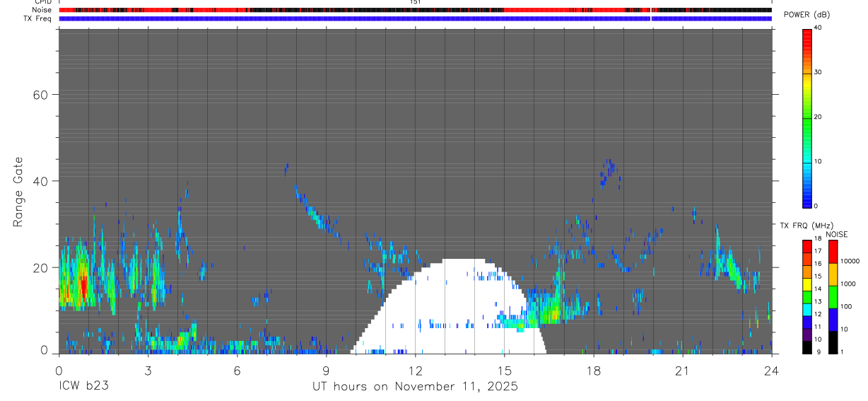The height and width of the screenshot is (401, 868).
Task: Click the 'NOISE' legend title
Action: [836, 234]
